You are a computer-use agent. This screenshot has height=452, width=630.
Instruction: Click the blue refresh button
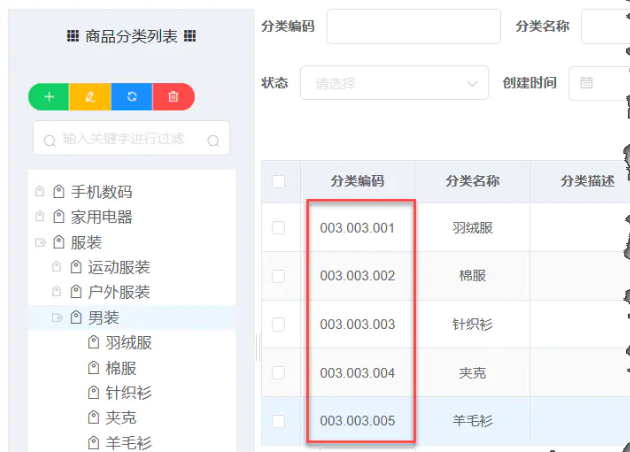132,97
